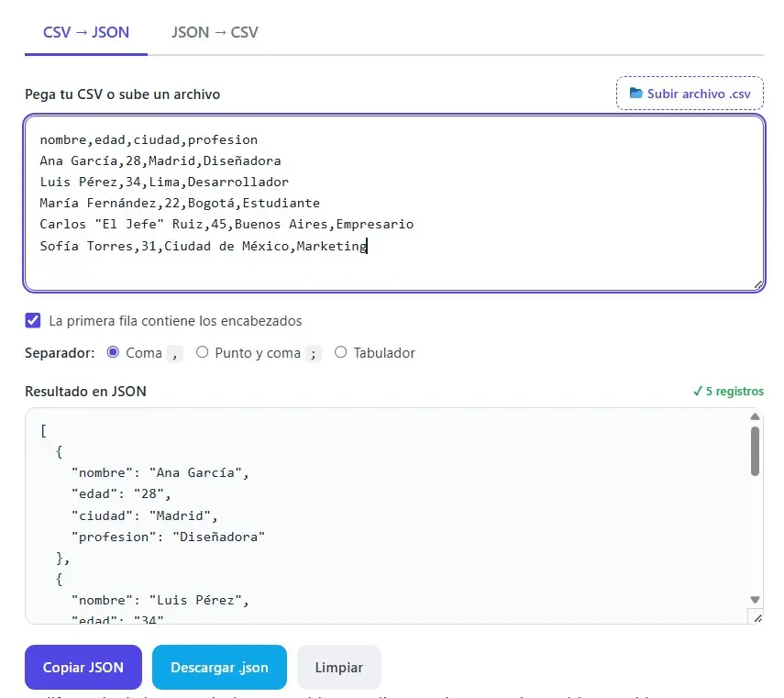Click the 'Resultado en JSON' label
Screen dimensions: 784x698
(x=85, y=391)
